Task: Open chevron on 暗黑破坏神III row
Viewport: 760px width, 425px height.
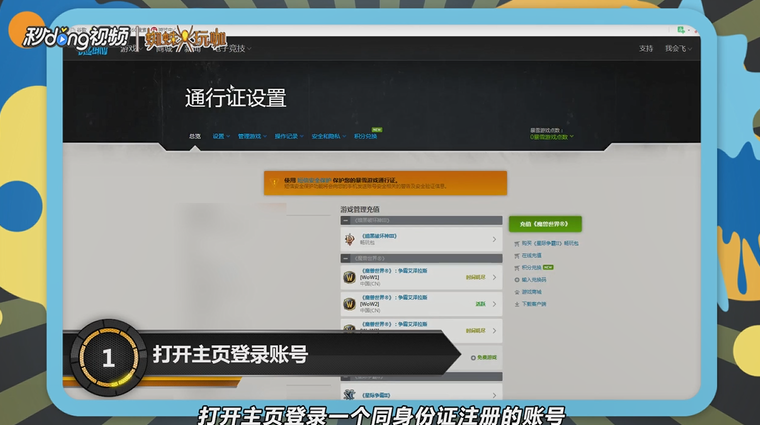Action: 494,239
